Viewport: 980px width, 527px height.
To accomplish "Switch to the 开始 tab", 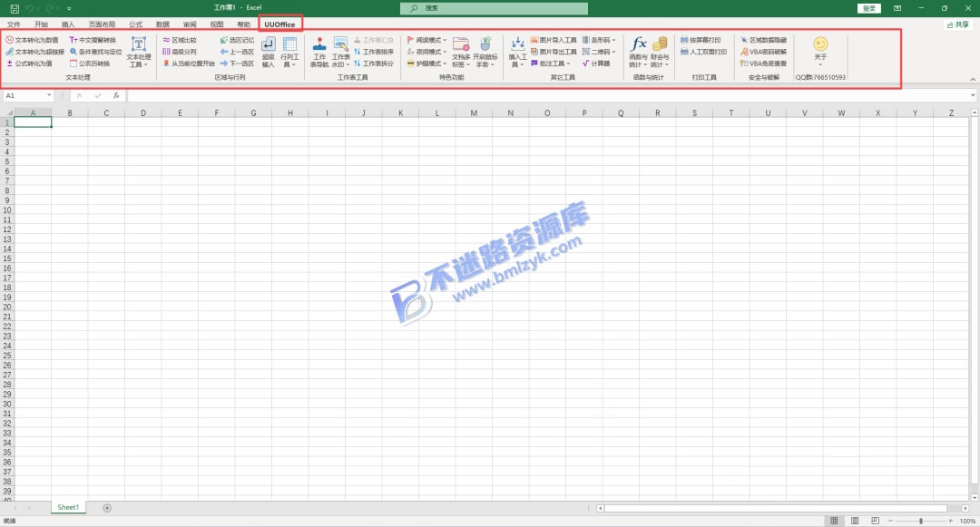I will pos(41,24).
